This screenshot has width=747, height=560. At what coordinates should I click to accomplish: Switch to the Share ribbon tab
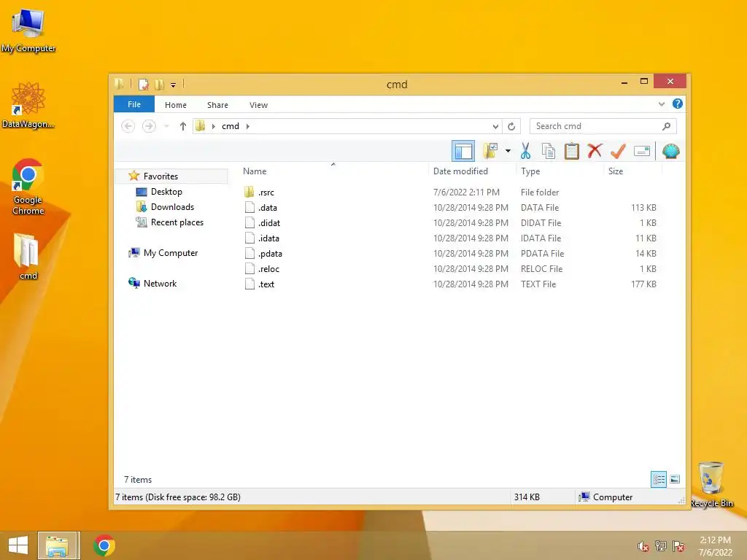[217, 105]
